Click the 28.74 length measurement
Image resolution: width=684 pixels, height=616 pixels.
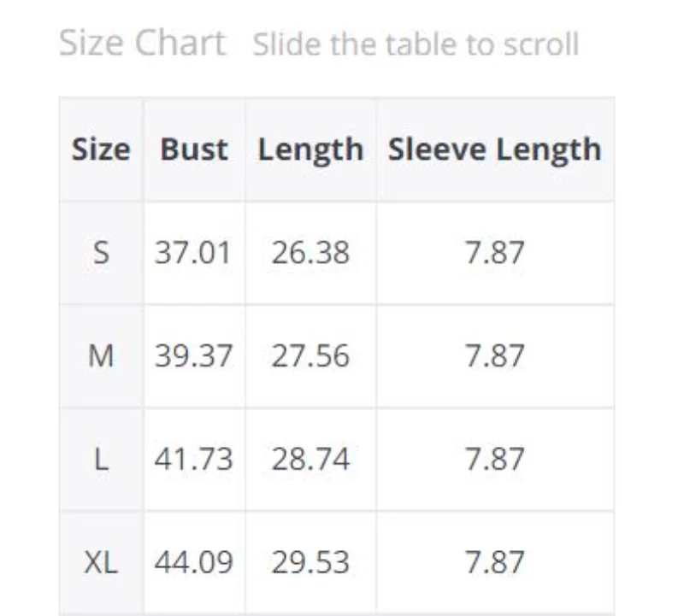pos(310,460)
